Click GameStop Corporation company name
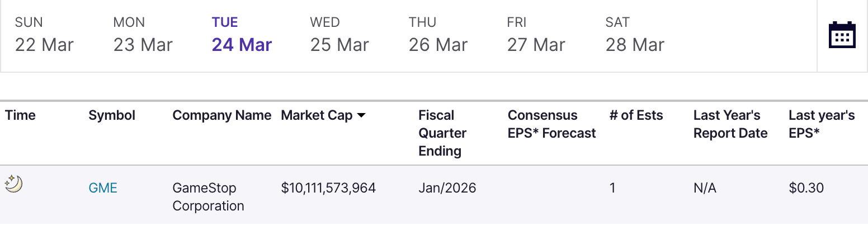 208,197
